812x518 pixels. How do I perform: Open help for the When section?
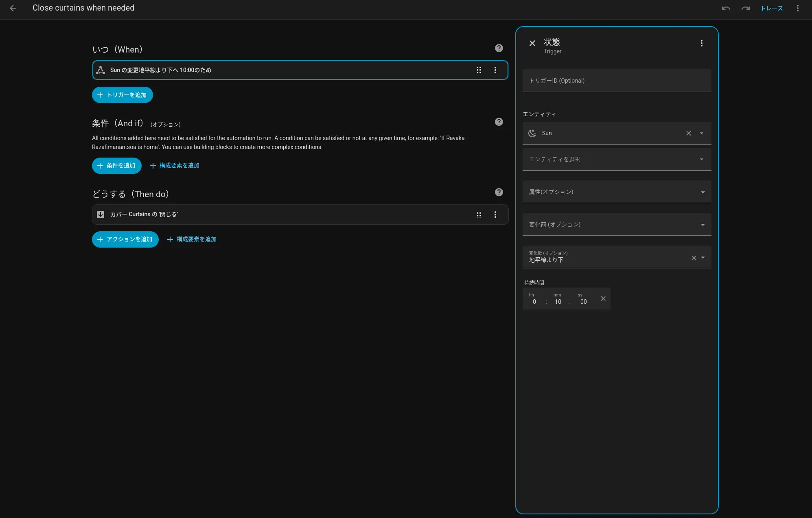(499, 48)
